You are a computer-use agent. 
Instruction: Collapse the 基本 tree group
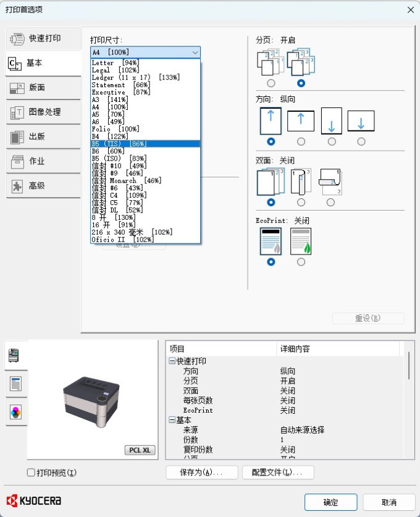172,420
